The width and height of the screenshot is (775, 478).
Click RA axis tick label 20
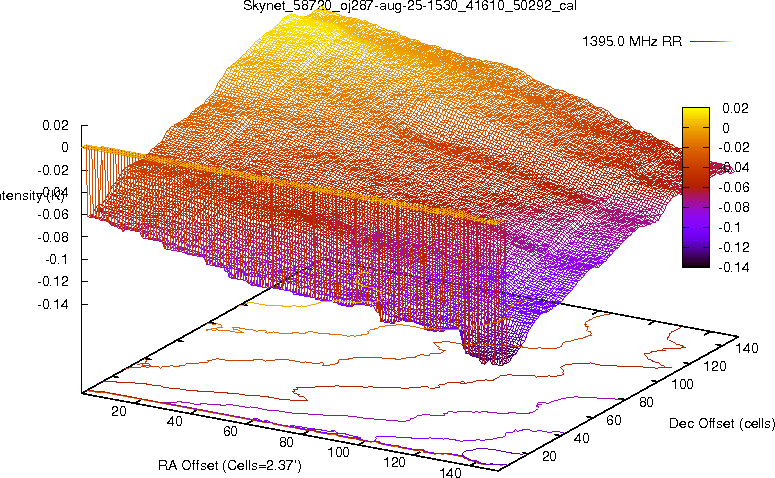(x=119, y=411)
